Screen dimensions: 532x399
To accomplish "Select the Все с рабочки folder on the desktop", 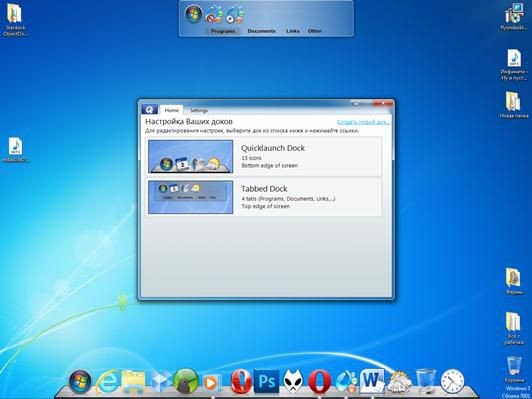I will (x=514, y=328).
